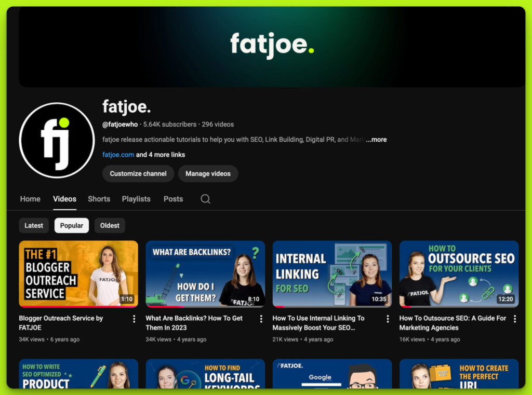Select the Latest filter chip

tap(34, 225)
